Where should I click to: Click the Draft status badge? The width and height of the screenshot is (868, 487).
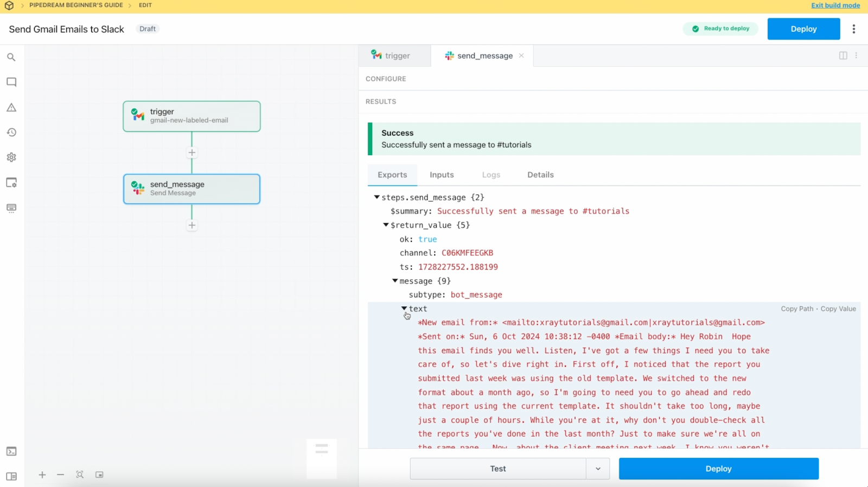click(148, 29)
